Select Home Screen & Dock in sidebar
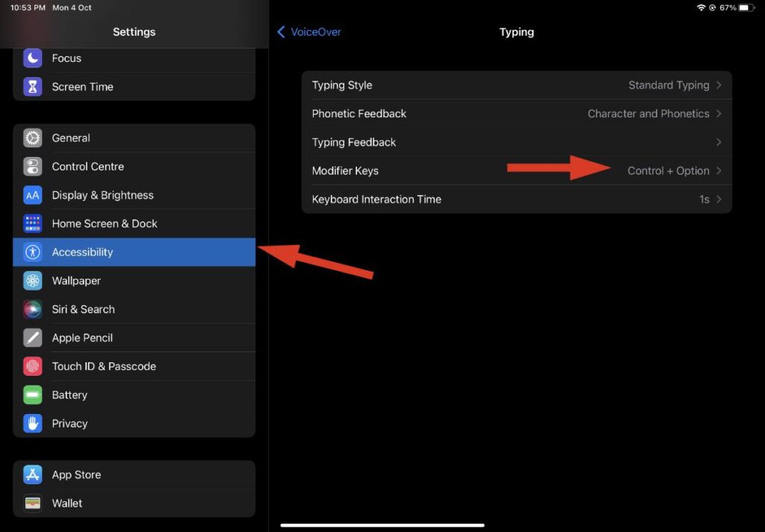Viewport: 765px width, 532px height. (x=134, y=223)
